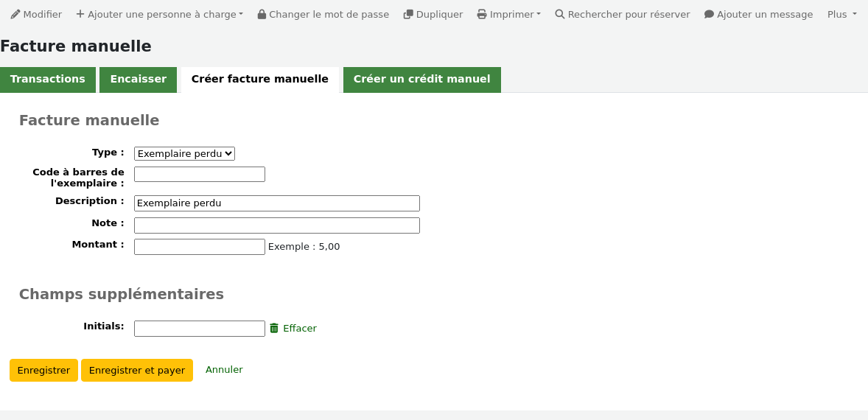Click the magnifier search-to-reserve icon
The height and width of the screenshot is (420, 868).
coord(560,15)
